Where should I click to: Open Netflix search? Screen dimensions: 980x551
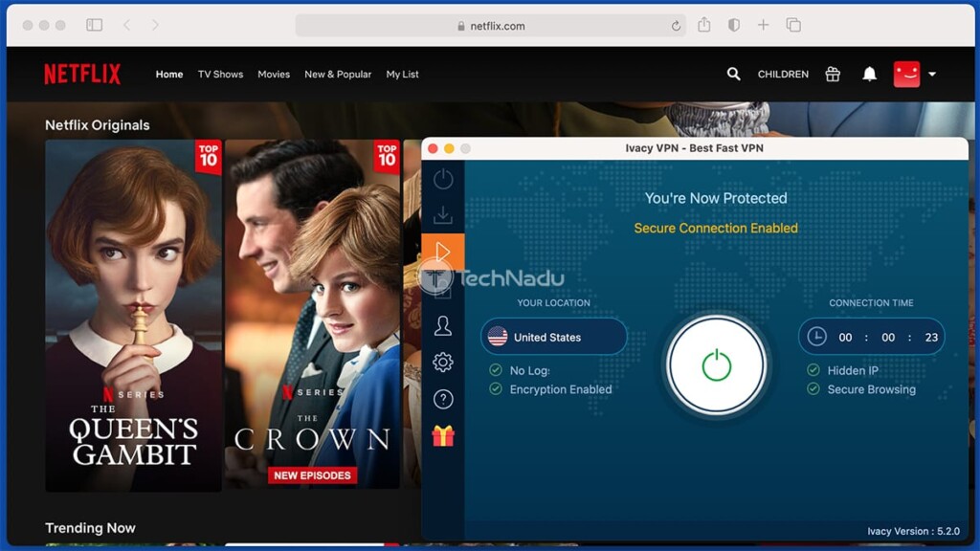733,75
